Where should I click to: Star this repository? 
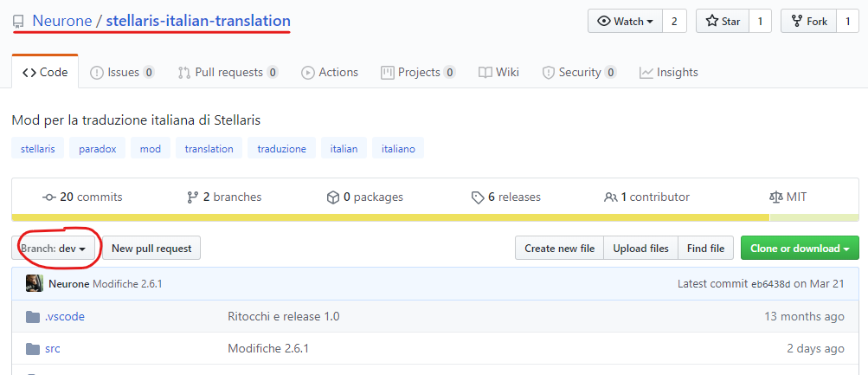tap(723, 22)
